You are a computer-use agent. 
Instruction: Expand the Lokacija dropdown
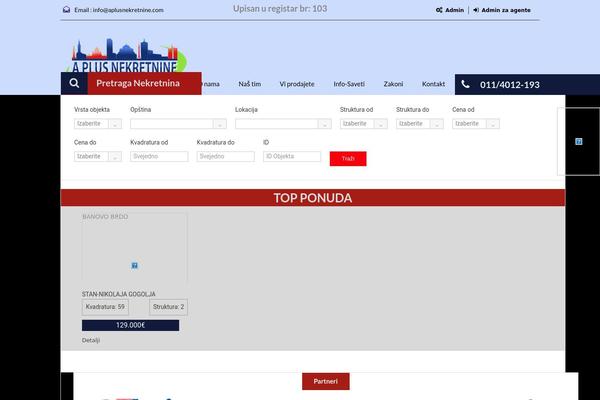[x=283, y=124]
